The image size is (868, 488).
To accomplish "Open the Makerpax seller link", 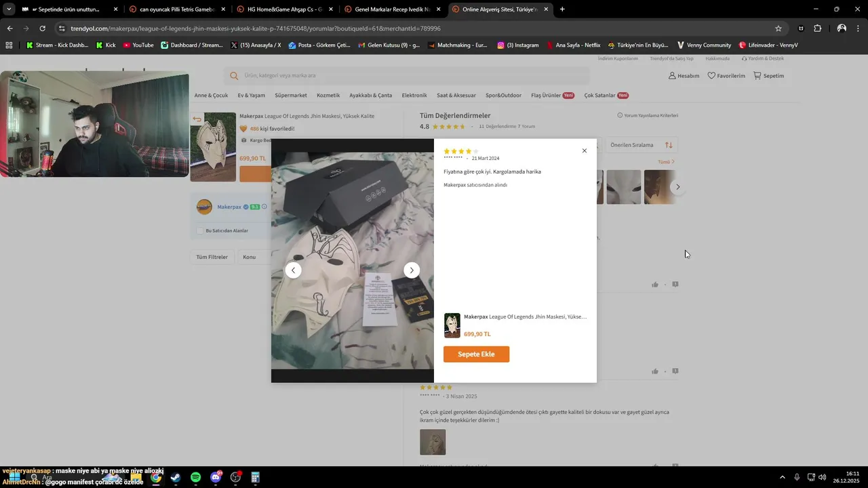I will click(229, 207).
